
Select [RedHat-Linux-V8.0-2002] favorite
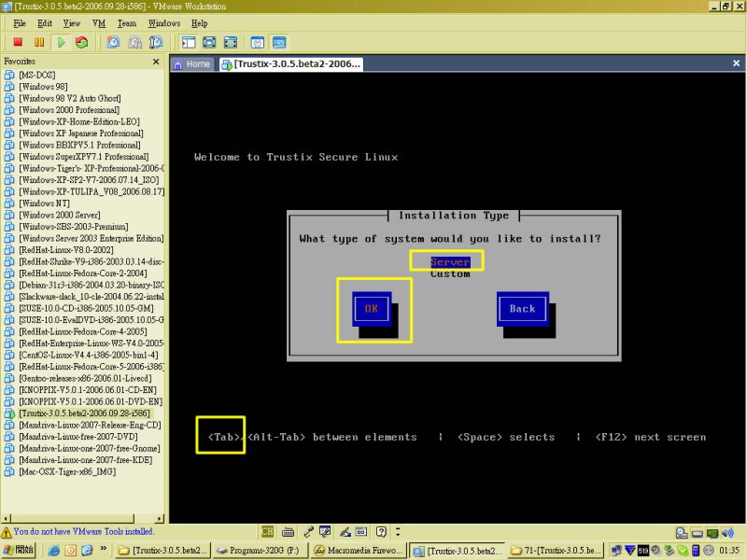pyautogui.click(x=65, y=249)
